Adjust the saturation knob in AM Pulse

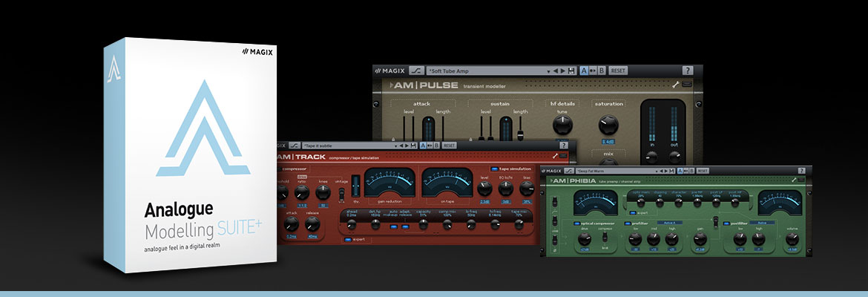(608, 125)
